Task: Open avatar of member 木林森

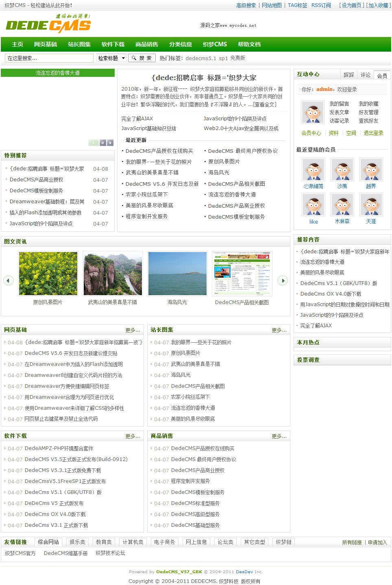Action: [342, 204]
